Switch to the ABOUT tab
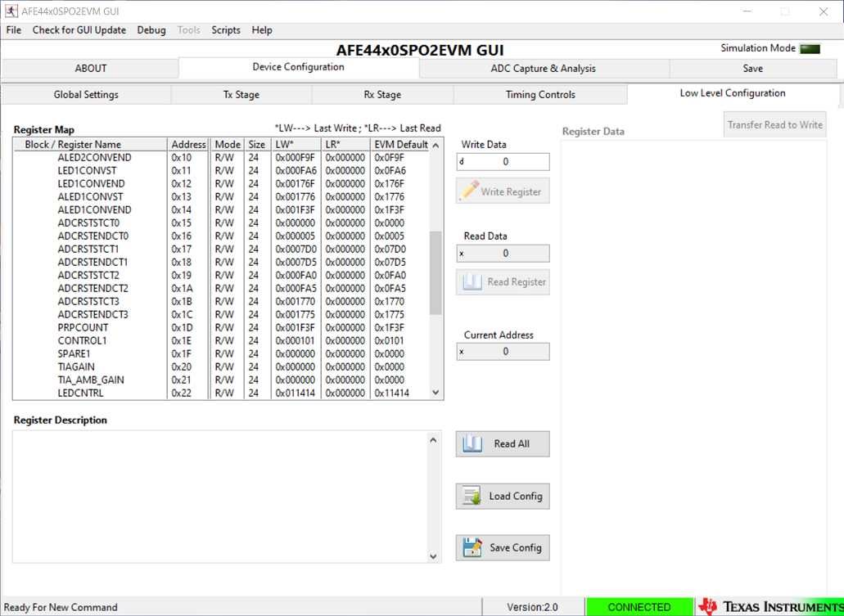Screen dimensions: 844x616 pyautogui.click(x=90, y=69)
